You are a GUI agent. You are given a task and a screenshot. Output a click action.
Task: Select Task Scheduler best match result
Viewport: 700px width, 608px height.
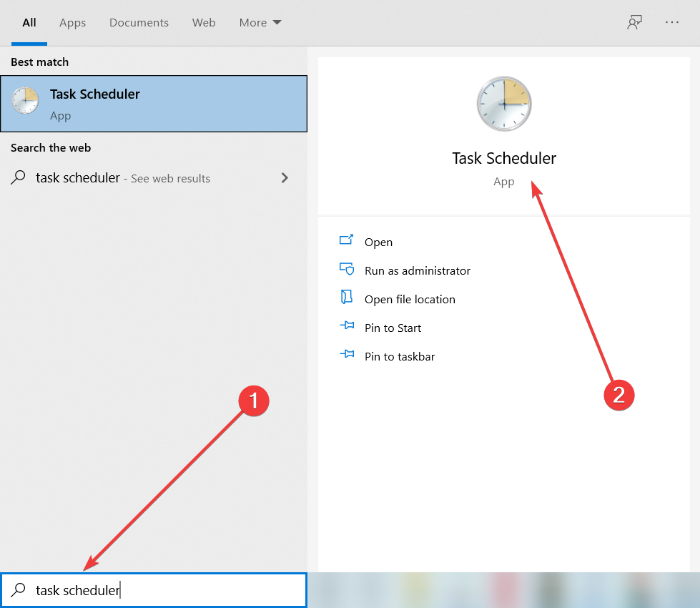tap(154, 104)
